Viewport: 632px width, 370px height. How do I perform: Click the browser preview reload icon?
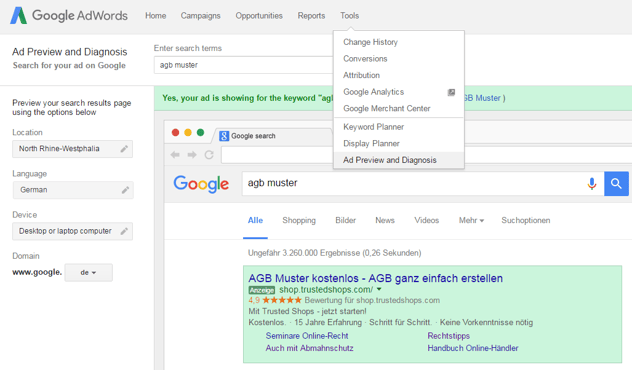point(209,155)
